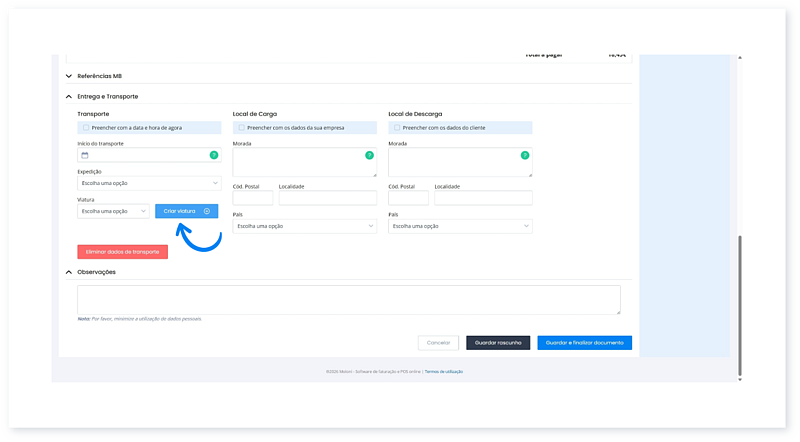Open the Viatura dropdown
800x442 pixels.
pos(113,211)
